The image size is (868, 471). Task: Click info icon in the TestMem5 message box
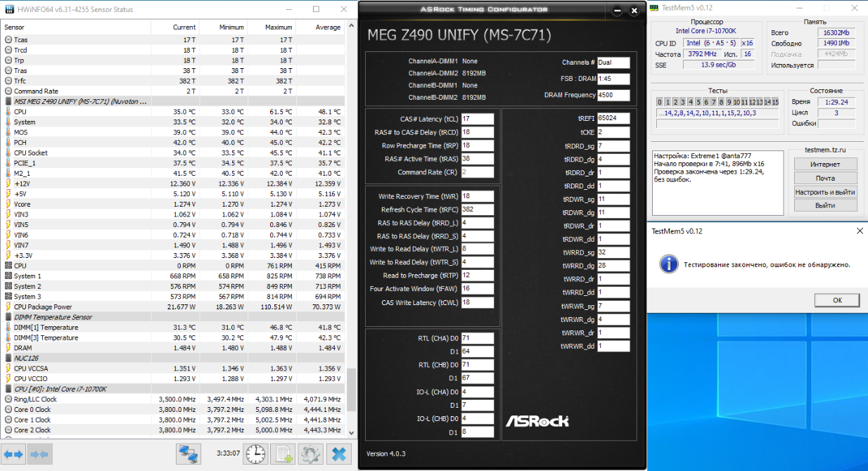tap(670, 264)
